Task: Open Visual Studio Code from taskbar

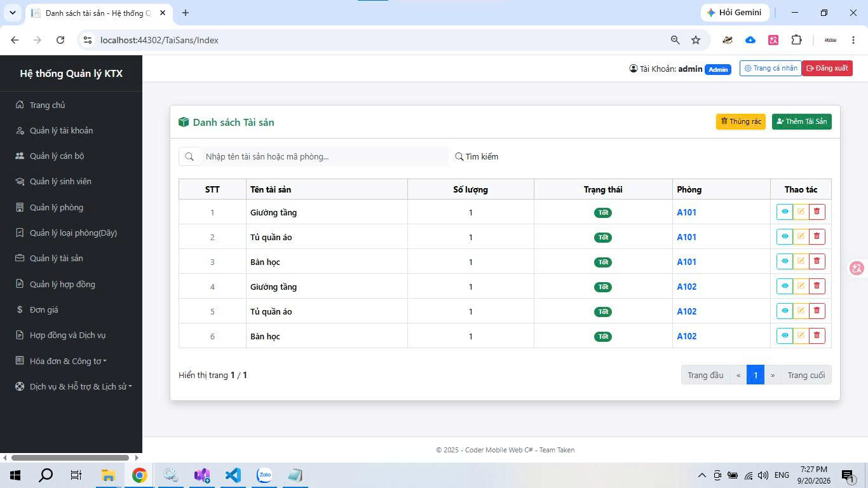Action: 233,475
